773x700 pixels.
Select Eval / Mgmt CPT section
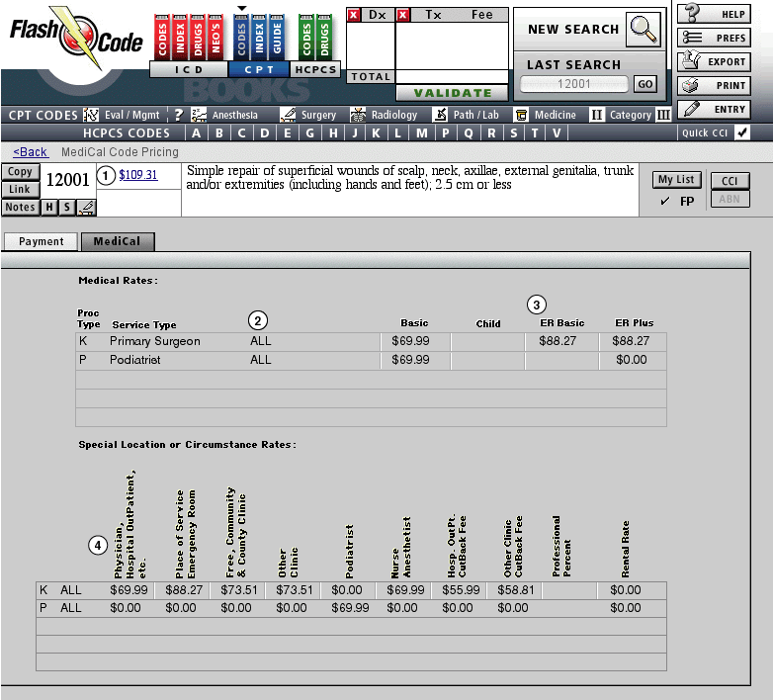coord(123,115)
